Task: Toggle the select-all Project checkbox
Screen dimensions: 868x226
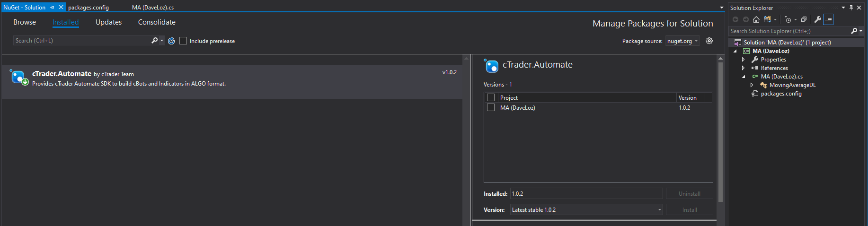Action: tap(491, 97)
